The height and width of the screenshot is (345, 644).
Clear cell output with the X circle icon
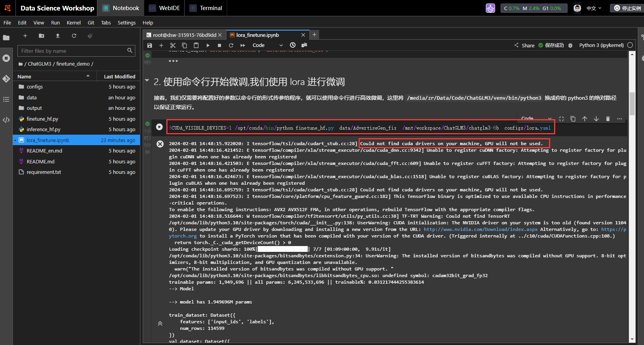160,144
